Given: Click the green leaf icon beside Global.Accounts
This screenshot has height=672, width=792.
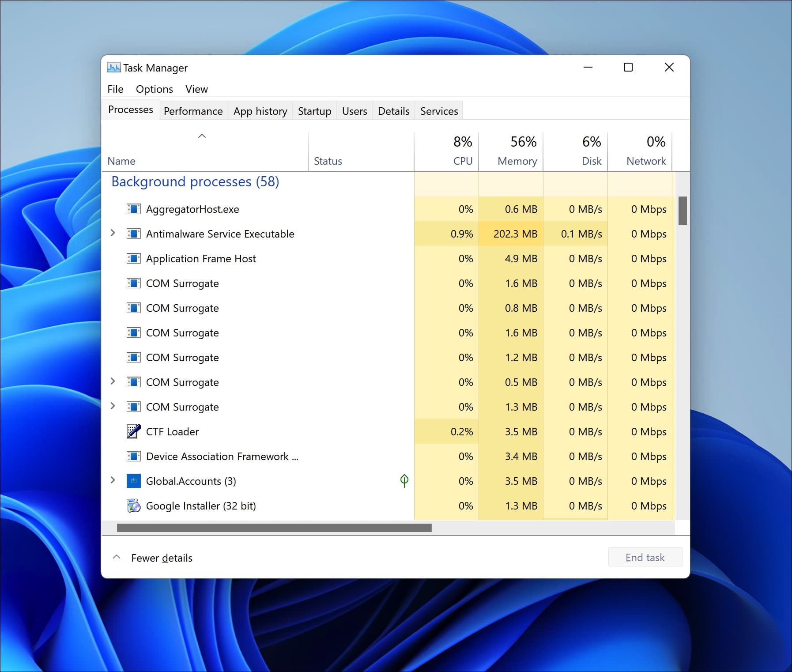Looking at the screenshot, I should [x=404, y=481].
